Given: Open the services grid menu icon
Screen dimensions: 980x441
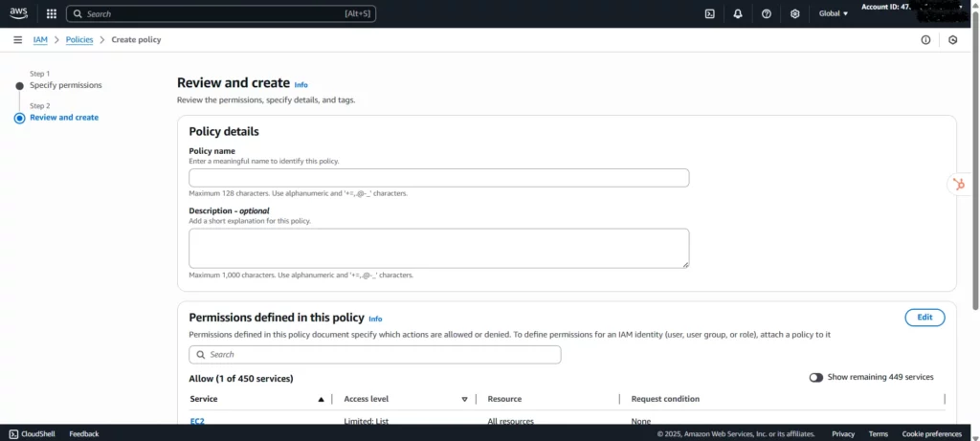Looking at the screenshot, I should coord(51,13).
